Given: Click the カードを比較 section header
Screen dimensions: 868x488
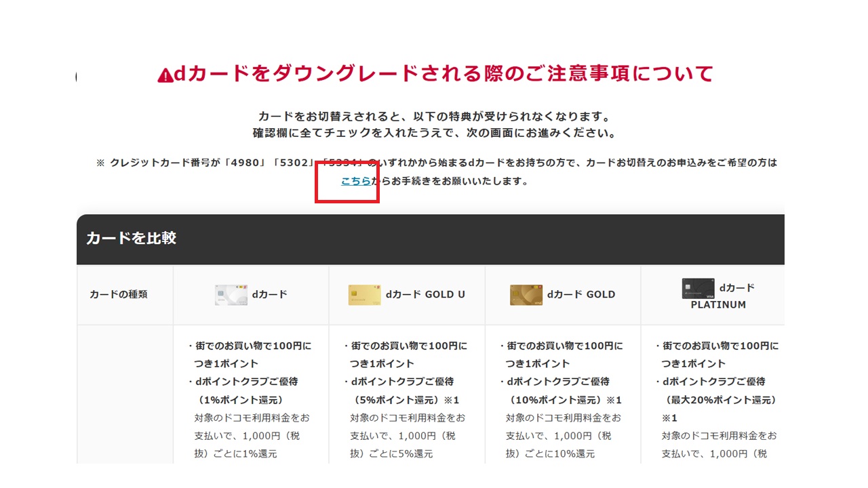Looking at the screenshot, I should [431, 239].
